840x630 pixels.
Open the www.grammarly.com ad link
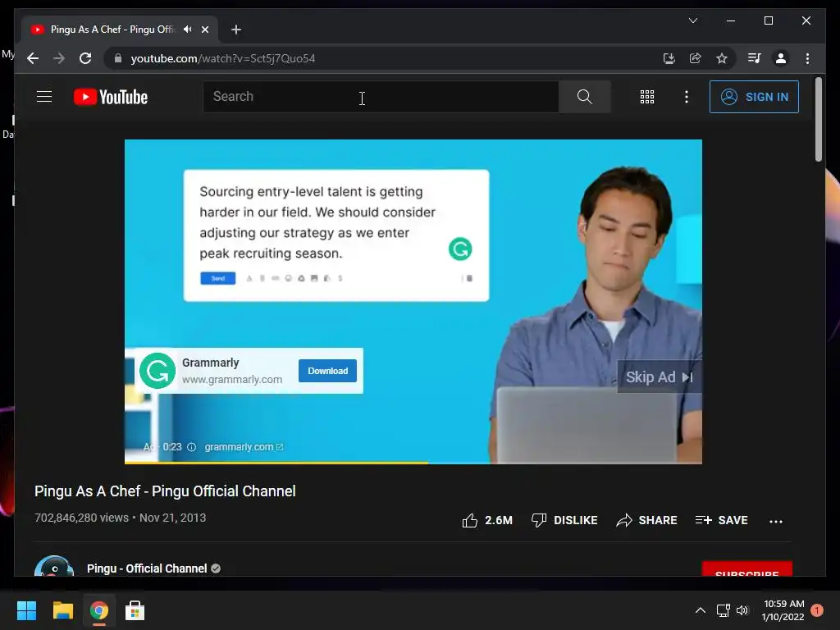232,379
